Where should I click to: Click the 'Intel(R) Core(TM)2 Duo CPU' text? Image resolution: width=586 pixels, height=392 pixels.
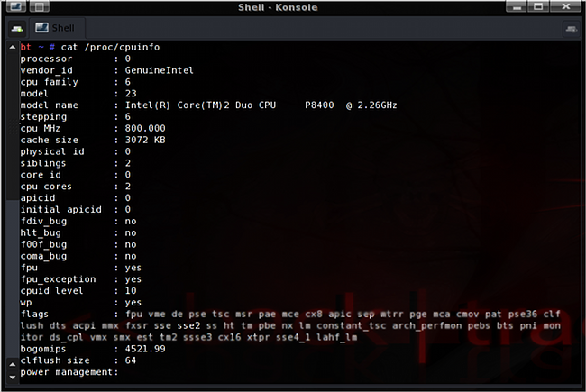pyautogui.click(x=200, y=105)
